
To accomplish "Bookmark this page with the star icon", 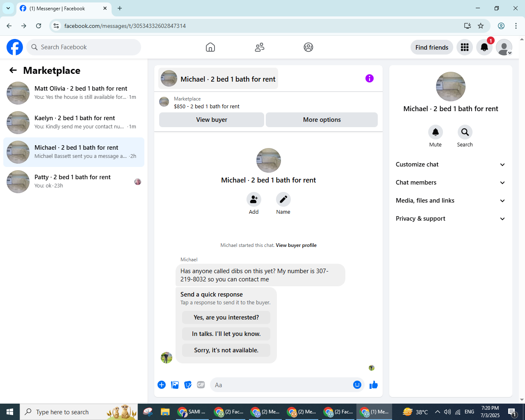I will tap(481, 26).
